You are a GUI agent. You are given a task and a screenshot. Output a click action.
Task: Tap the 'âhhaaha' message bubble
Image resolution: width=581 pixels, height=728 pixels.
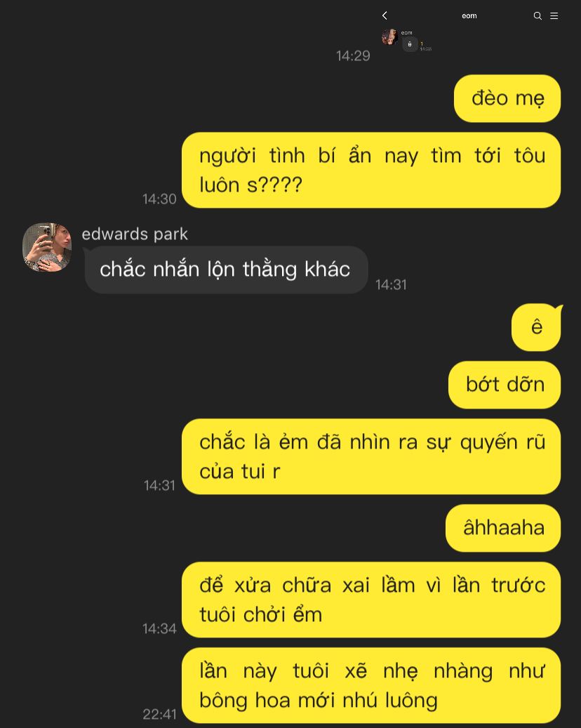pyautogui.click(x=503, y=528)
